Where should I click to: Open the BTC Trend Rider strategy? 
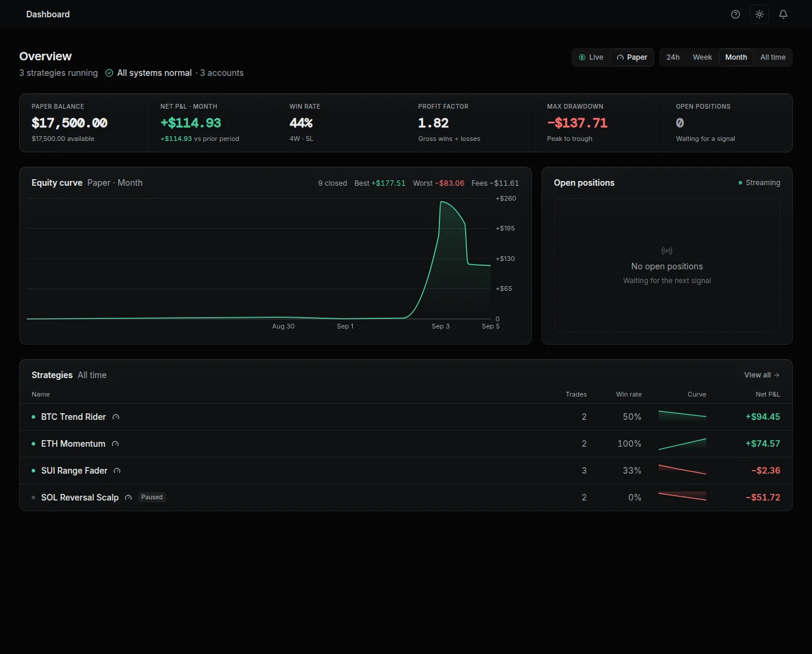pyautogui.click(x=406, y=417)
